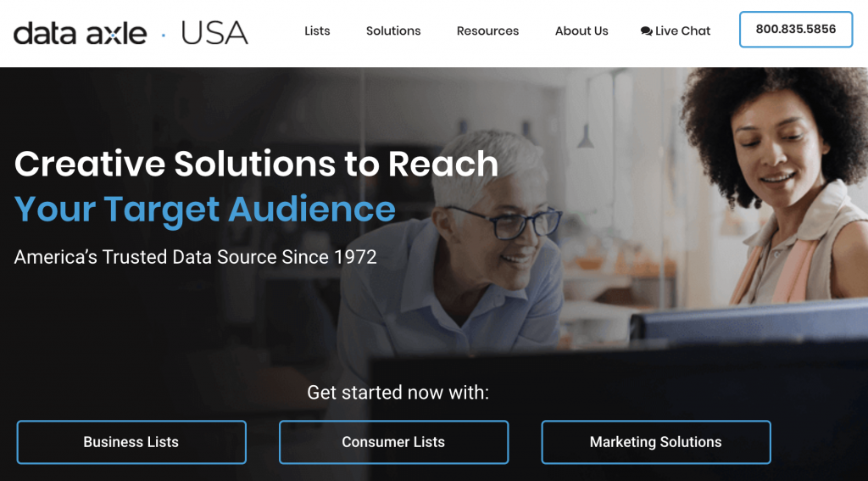Start a Live Chat session
The image size is (868, 481).
point(676,31)
